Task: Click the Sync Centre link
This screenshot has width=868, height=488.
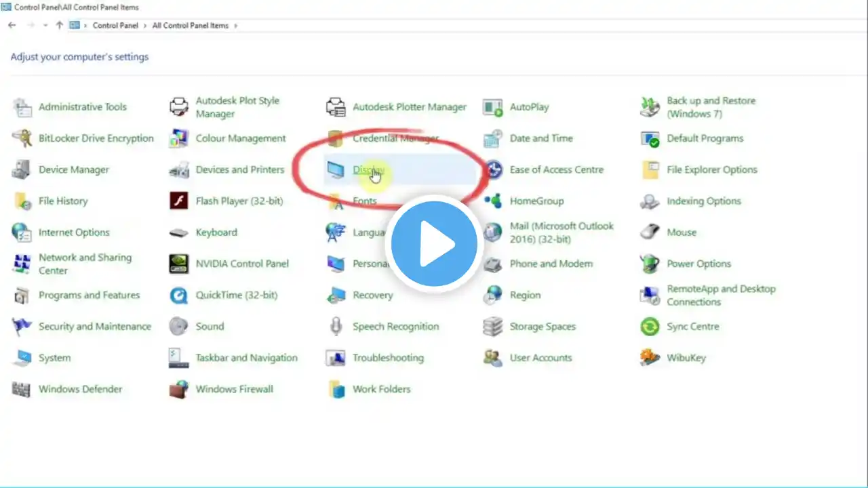Action: point(693,327)
